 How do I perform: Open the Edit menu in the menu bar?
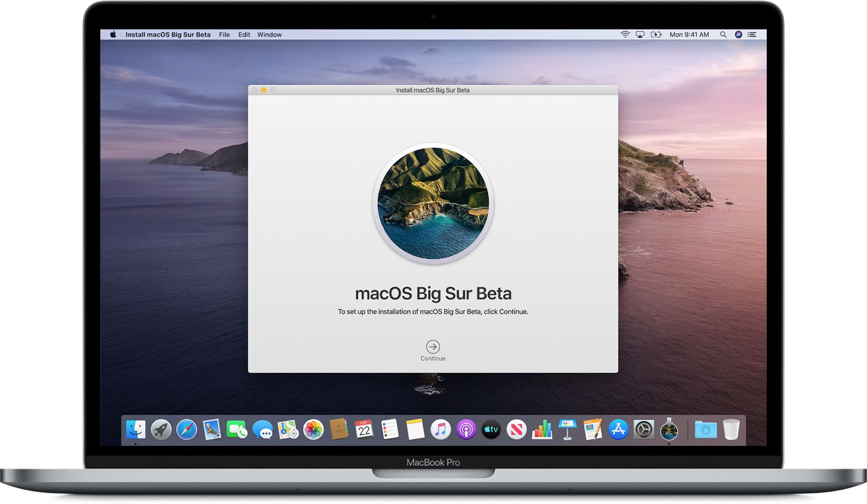pyautogui.click(x=244, y=34)
